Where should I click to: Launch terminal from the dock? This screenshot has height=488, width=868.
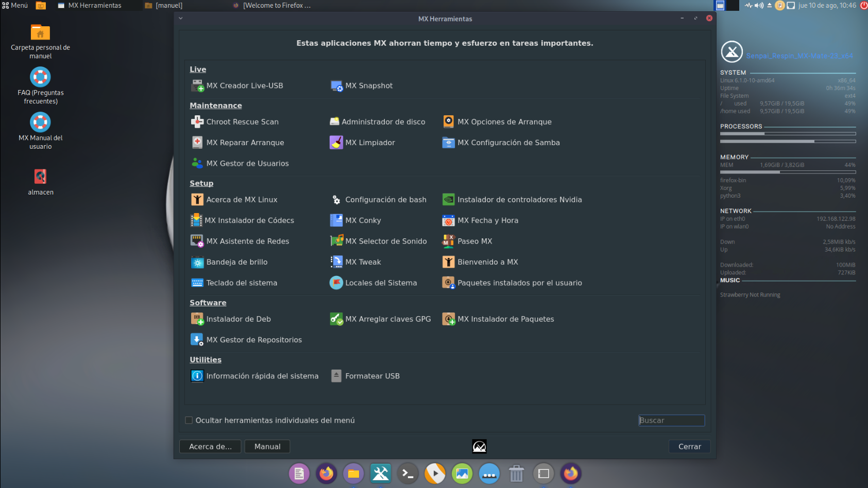pyautogui.click(x=408, y=474)
